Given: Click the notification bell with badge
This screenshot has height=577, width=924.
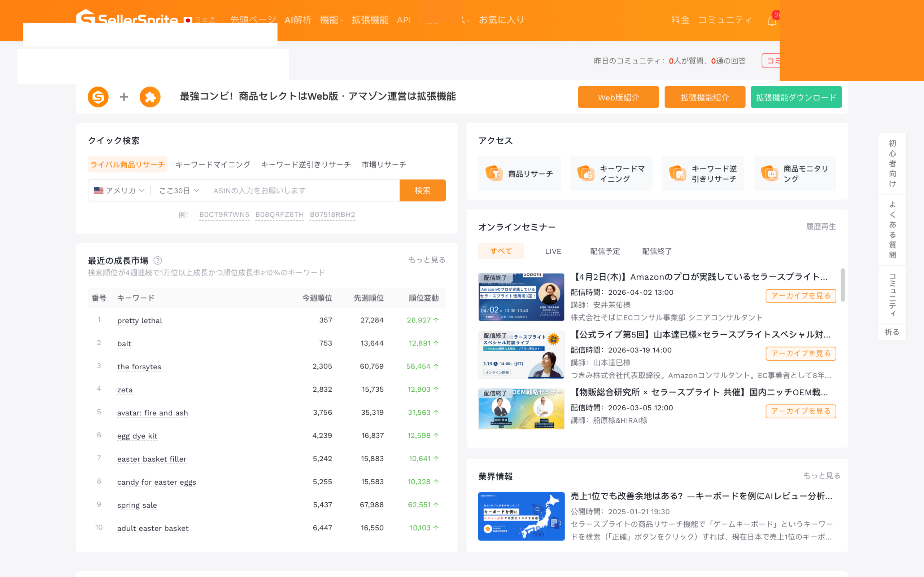Looking at the screenshot, I should click(773, 20).
